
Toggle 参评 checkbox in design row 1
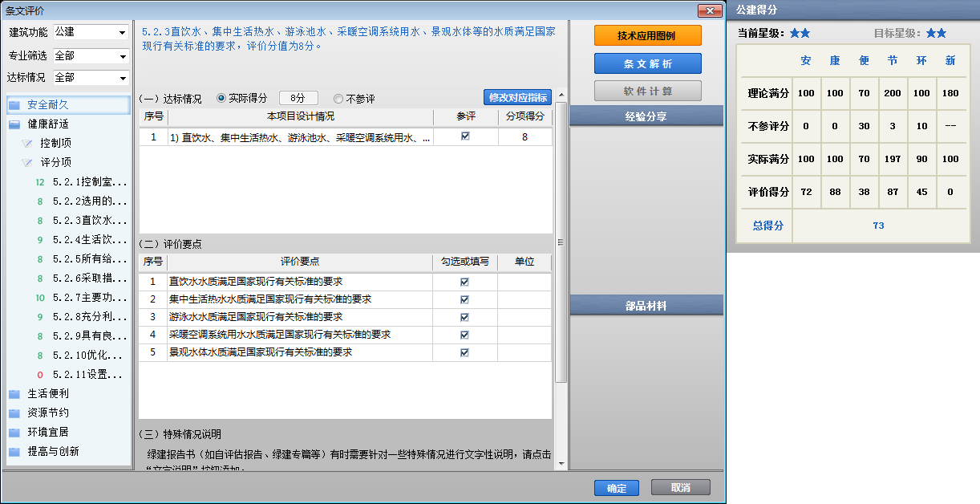click(465, 137)
